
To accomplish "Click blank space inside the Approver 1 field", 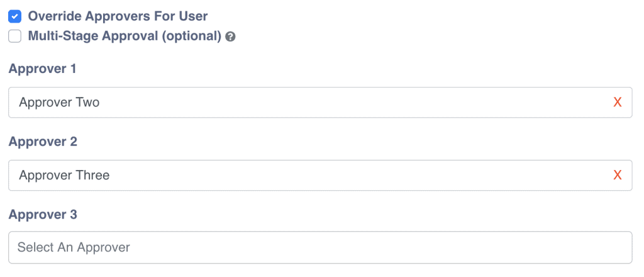I will (377, 103).
